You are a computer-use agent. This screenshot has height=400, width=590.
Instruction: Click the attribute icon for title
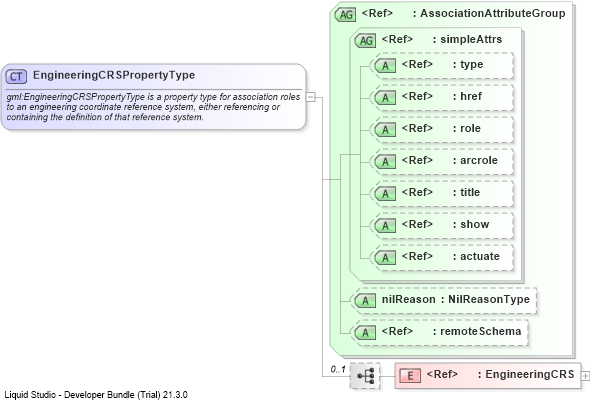tap(385, 193)
